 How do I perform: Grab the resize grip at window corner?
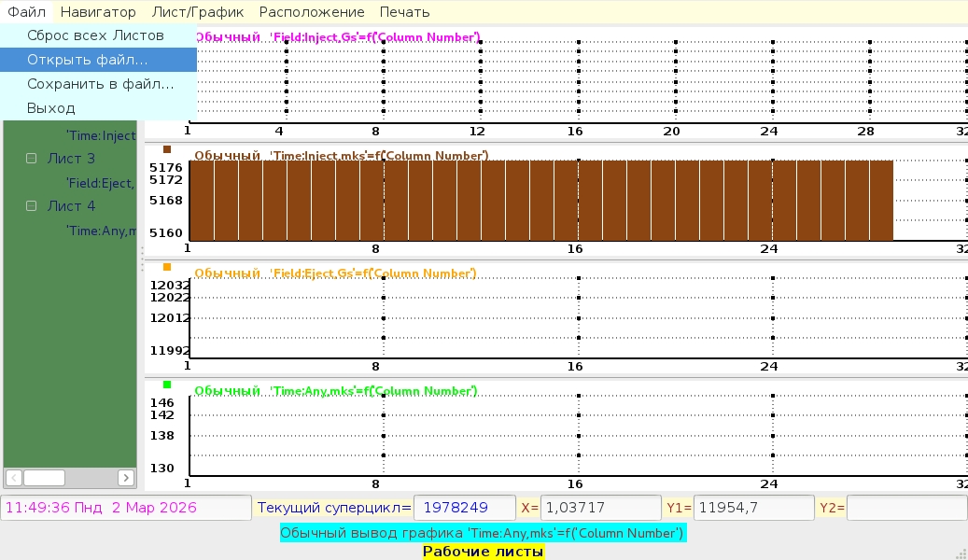[960, 552]
